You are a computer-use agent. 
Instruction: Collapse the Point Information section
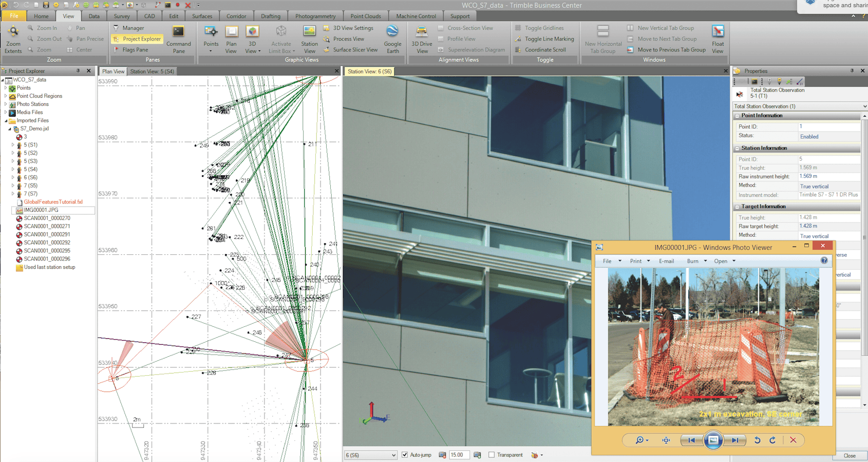tap(737, 116)
